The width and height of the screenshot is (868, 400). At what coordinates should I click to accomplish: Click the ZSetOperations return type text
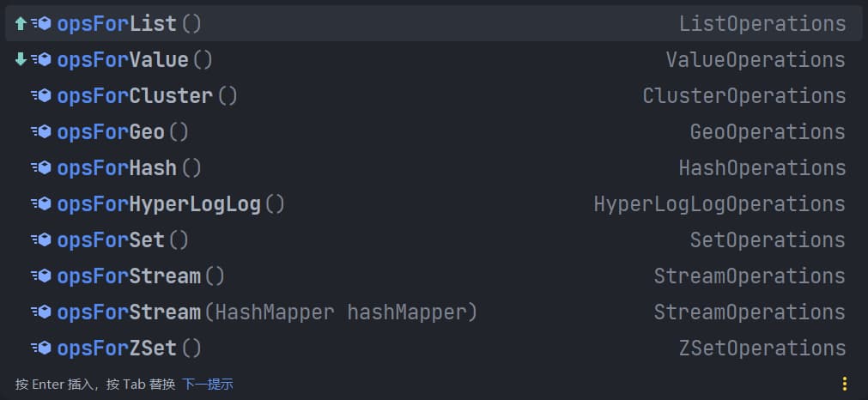click(x=762, y=348)
